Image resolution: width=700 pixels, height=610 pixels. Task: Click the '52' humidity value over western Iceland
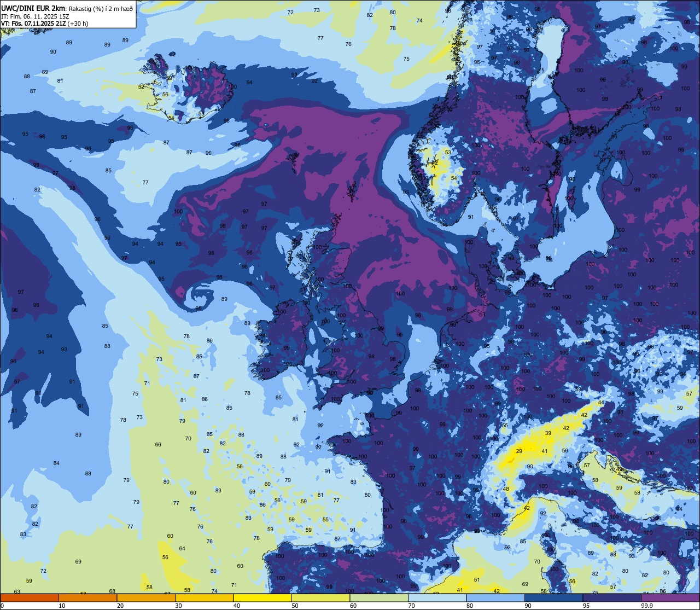point(141,86)
